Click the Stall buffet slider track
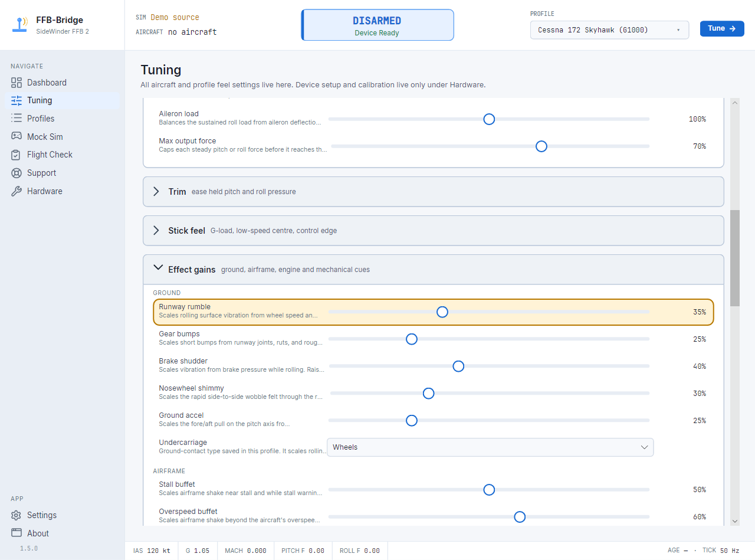755x560 pixels. click(x=489, y=490)
